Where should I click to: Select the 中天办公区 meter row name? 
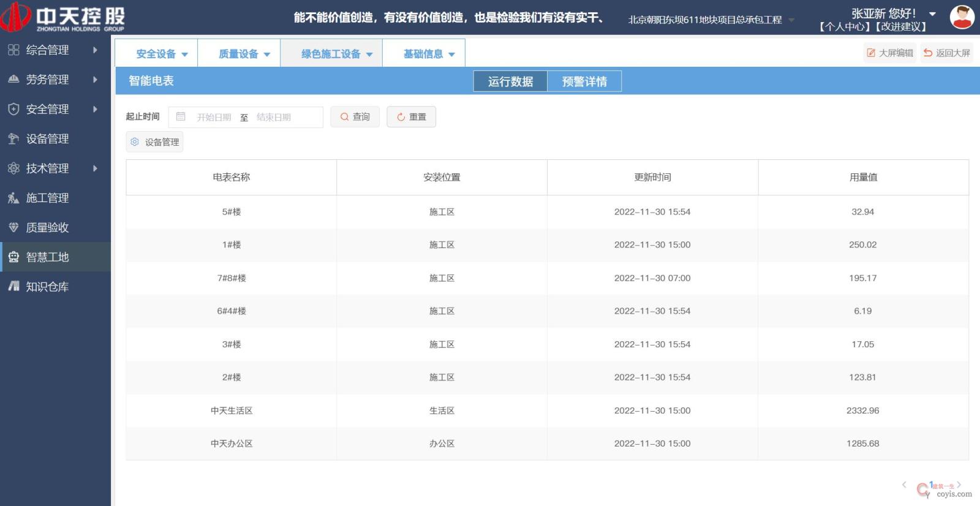click(x=232, y=444)
